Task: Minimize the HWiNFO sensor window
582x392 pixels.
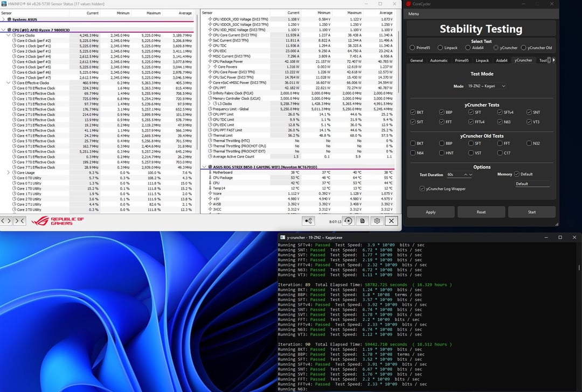Action: tap(366, 4)
